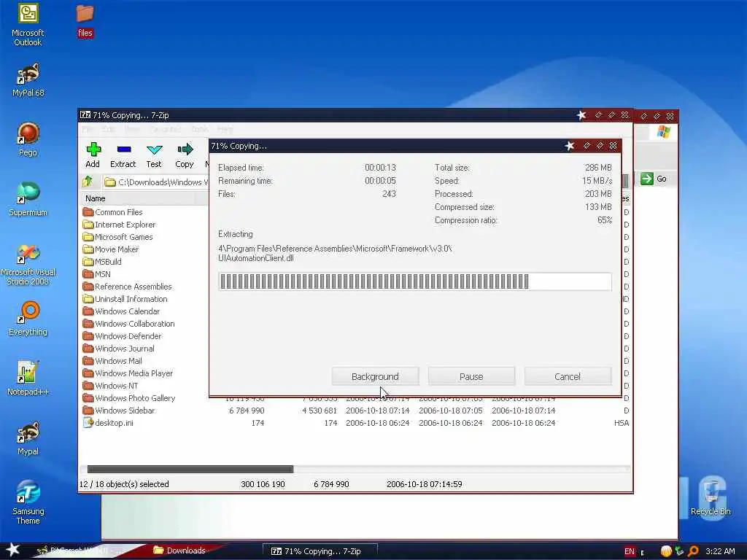Click the horizontal scrollbar in file list
This screenshot has width=747, height=560.
[190, 469]
